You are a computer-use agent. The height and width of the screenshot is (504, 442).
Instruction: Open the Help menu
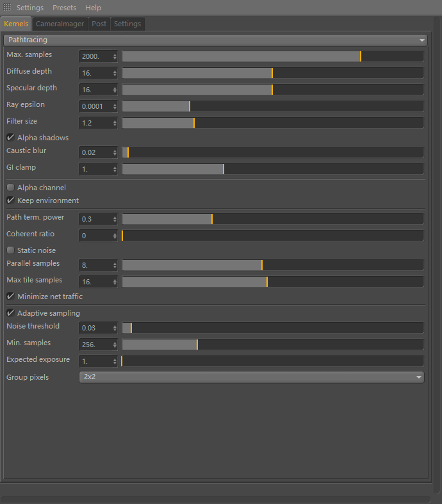94,8
